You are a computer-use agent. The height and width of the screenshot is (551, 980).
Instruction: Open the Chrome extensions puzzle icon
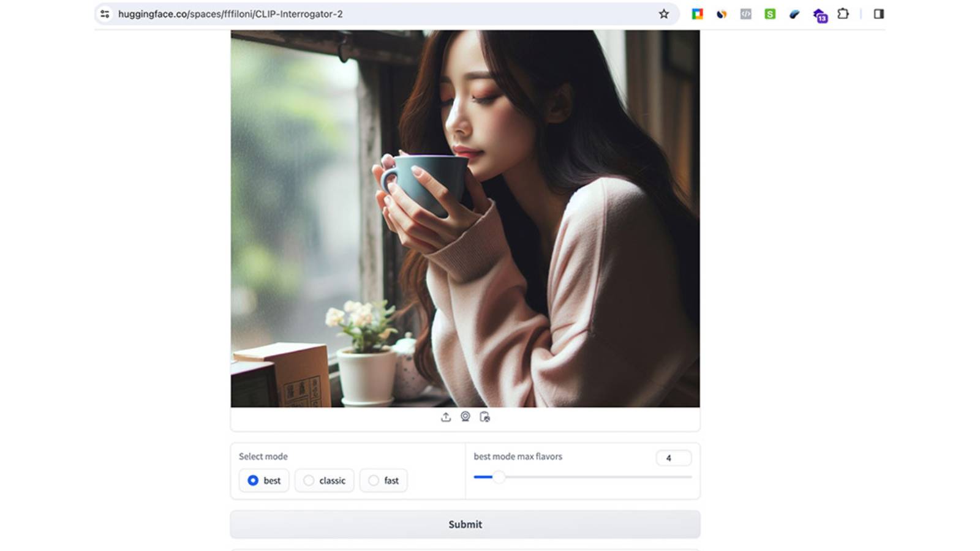(x=844, y=13)
